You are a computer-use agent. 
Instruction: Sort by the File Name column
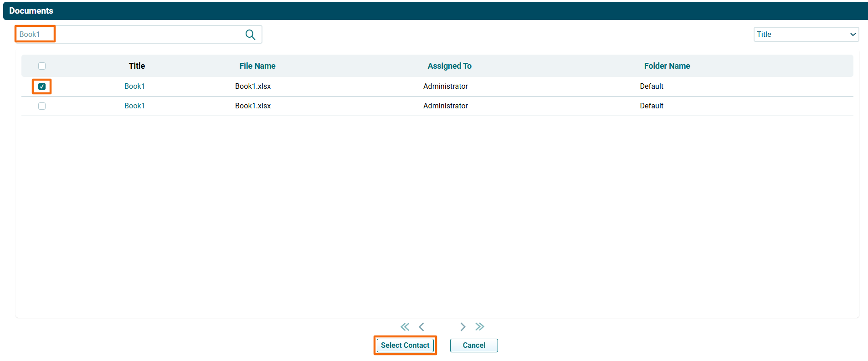point(257,66)
